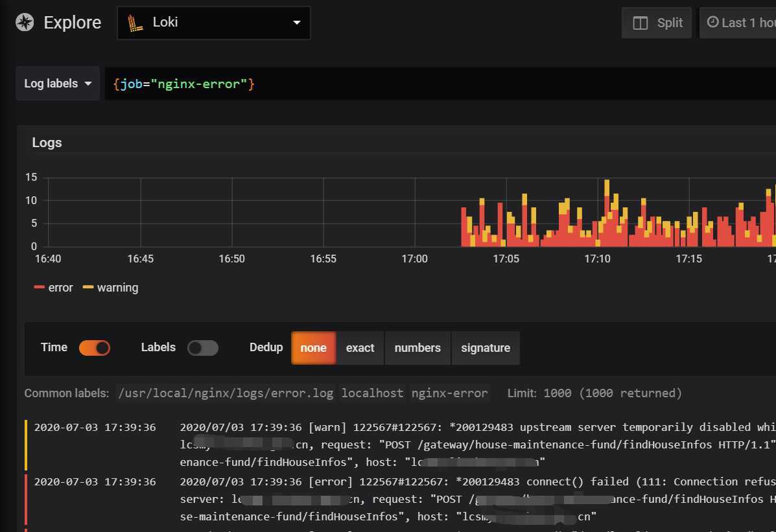Open the Loki datasource dropdown
776x532 pixels.
pos(214,23)
